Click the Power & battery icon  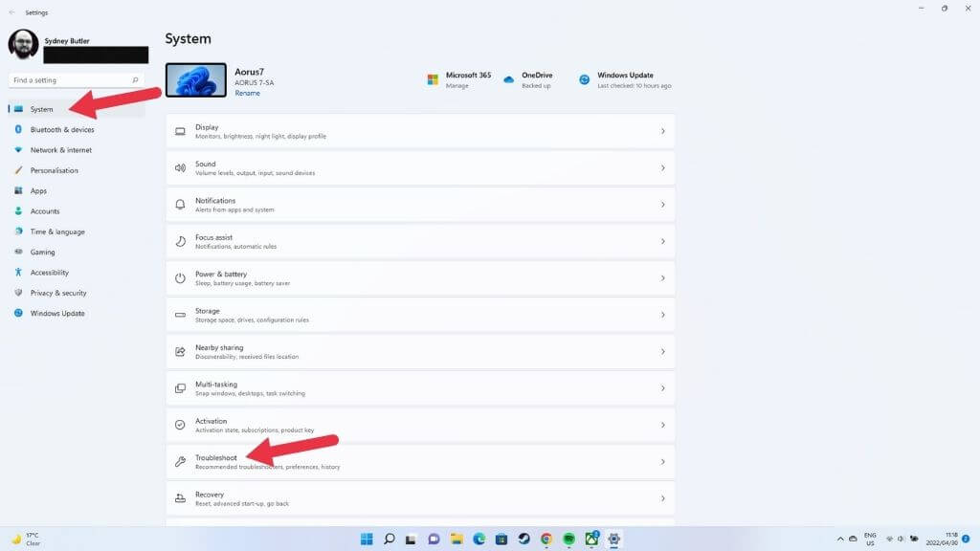point(180,278)
